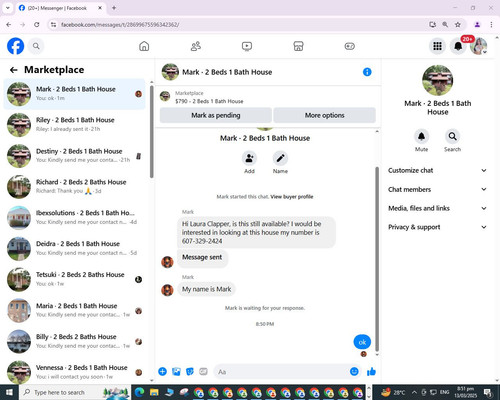
Task: Open the emoji picker
Action: click(x=354, y=371)
